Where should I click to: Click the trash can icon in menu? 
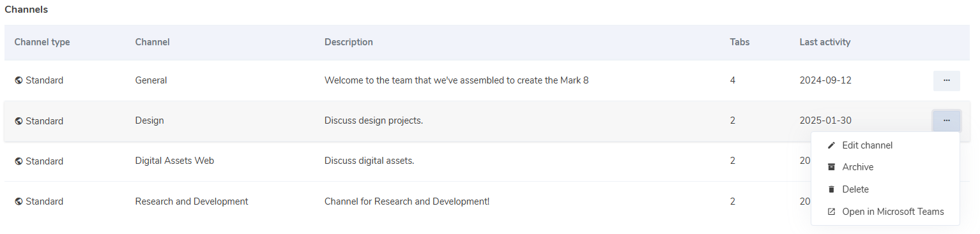pyautogui.click(x=831, y=189)
